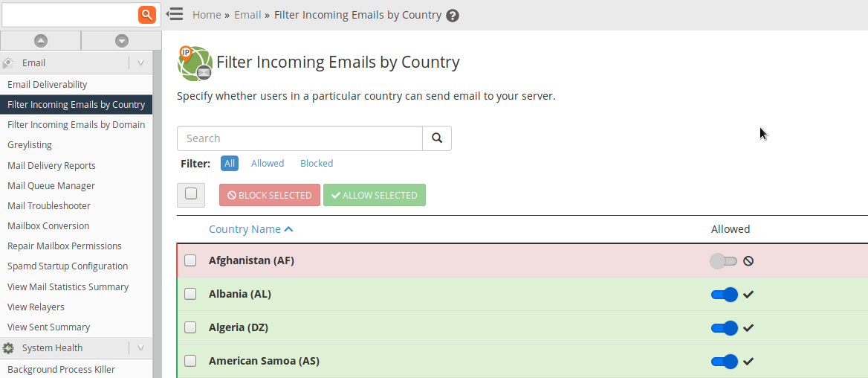Go to Home breadcrumb link
The height and width of the screenshot is (378, 868).
207,15
